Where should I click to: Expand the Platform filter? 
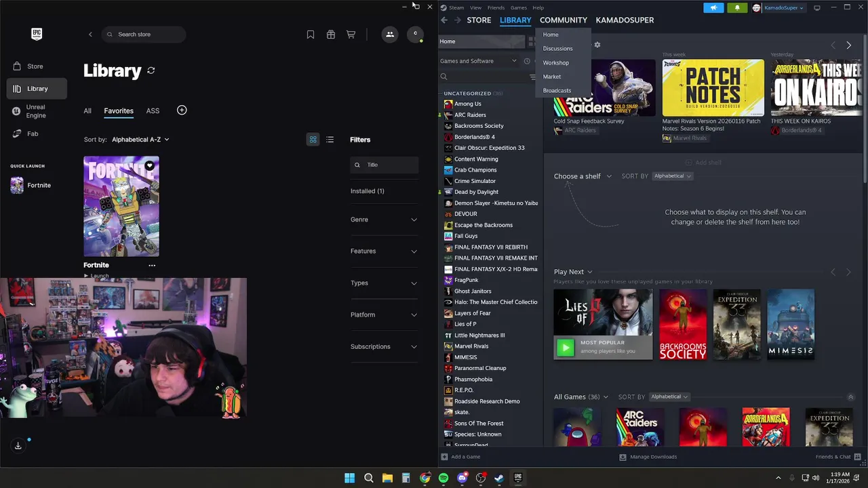(x=384, y=314)
